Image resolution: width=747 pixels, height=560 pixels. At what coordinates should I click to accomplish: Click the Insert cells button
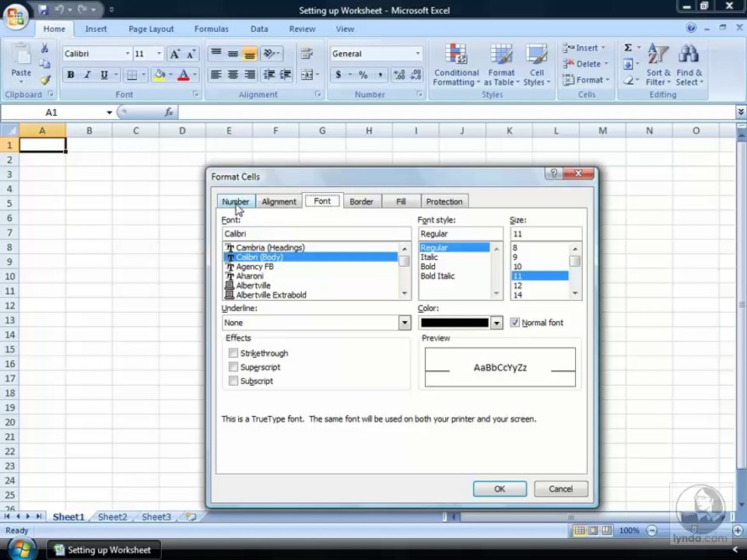[584, 48]
